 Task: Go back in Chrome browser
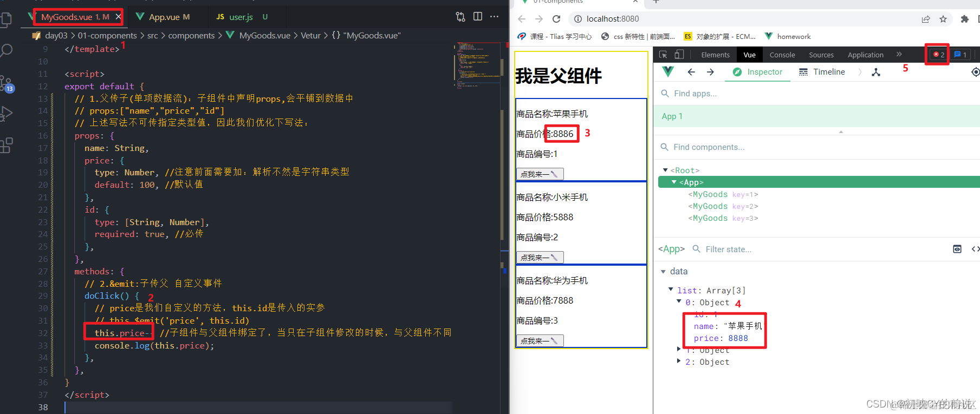[x=522, y=19]
